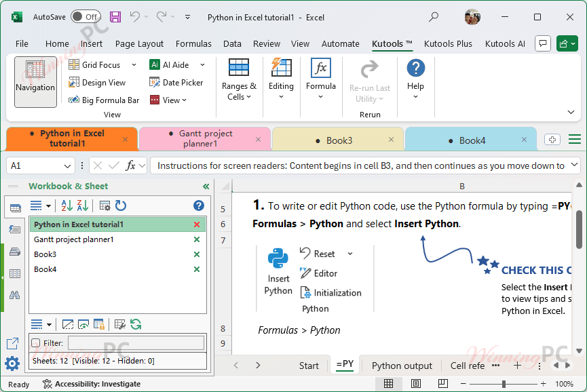Screen dimensions: 587x392
Task: Open the Kutools Help menu
Action: [x=415, y=79]
